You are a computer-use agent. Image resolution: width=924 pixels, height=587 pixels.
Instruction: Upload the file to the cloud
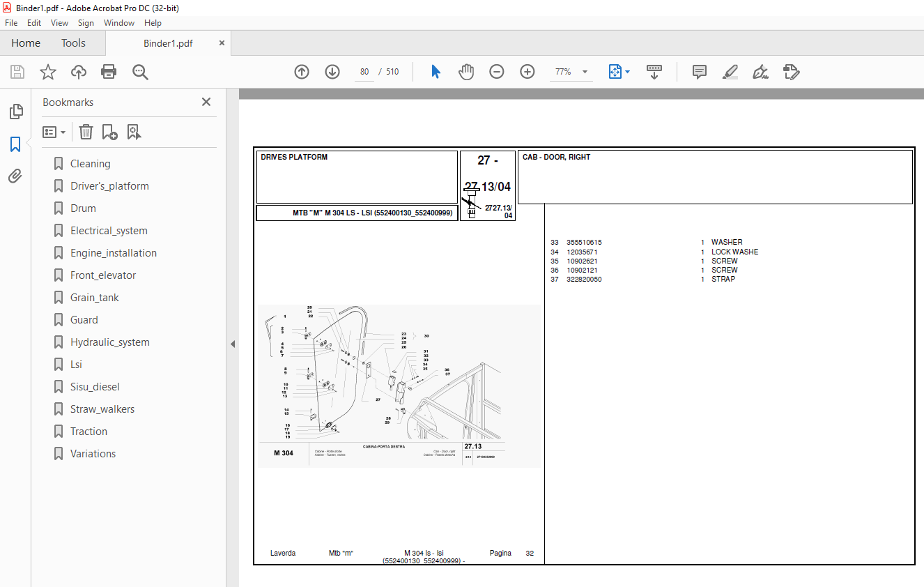tap(79, 72)
